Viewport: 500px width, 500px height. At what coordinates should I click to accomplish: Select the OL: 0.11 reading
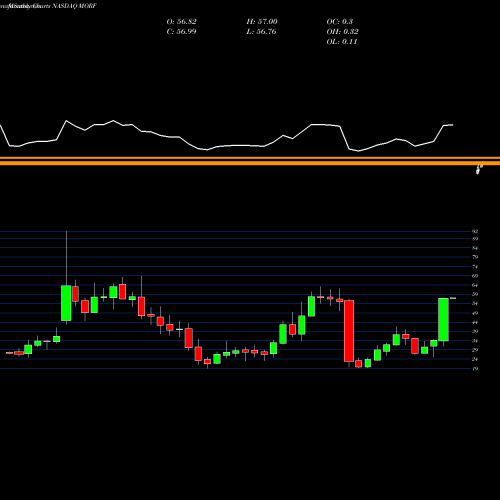point(342,42)
